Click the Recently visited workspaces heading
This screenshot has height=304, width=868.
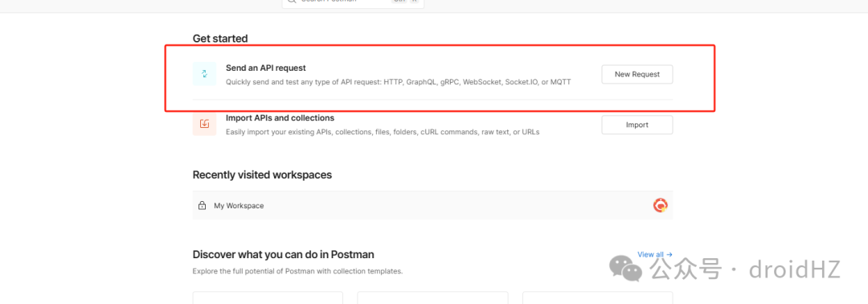coord(262,175)
